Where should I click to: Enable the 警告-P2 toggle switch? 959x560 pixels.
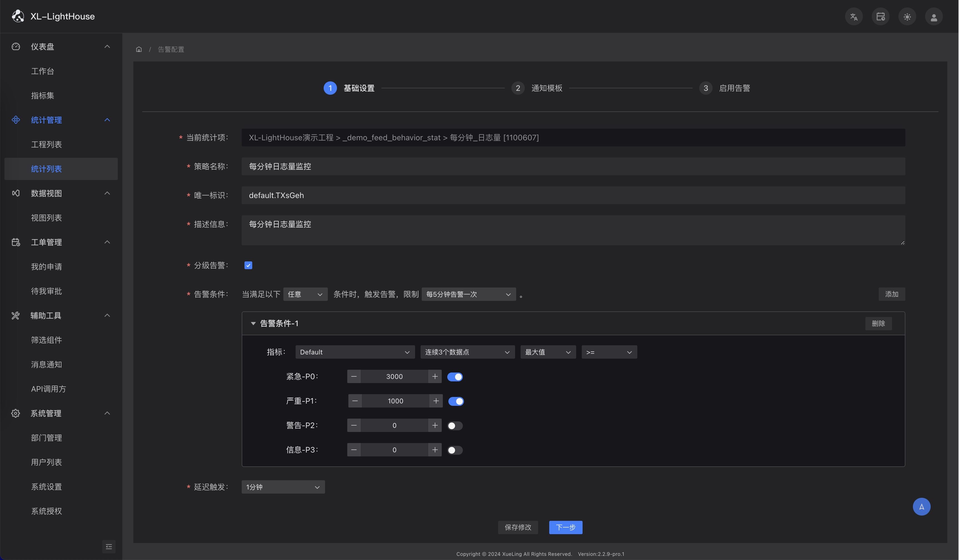[x=455, y=426]
